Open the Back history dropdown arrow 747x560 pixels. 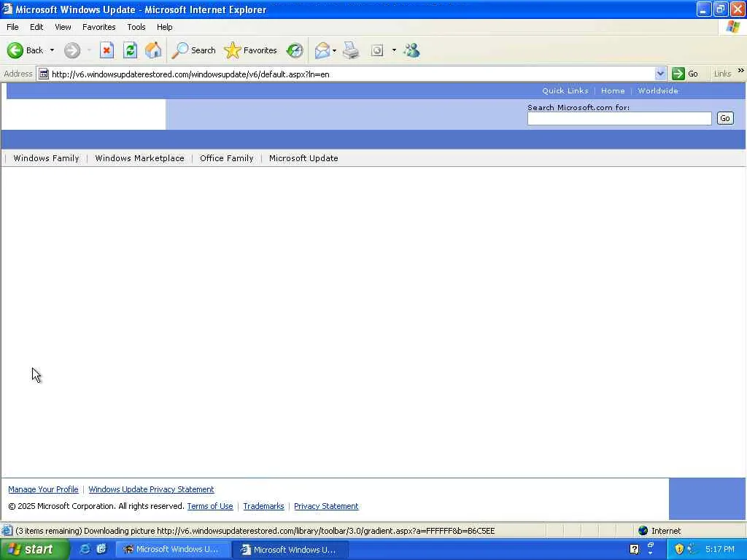[52, 50]
